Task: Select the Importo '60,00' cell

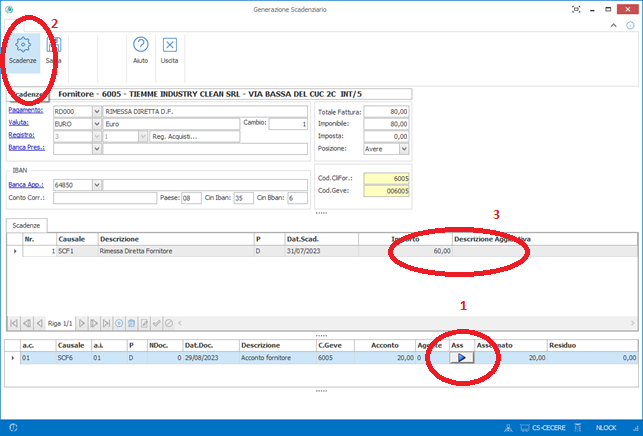Action: (405, 251)
